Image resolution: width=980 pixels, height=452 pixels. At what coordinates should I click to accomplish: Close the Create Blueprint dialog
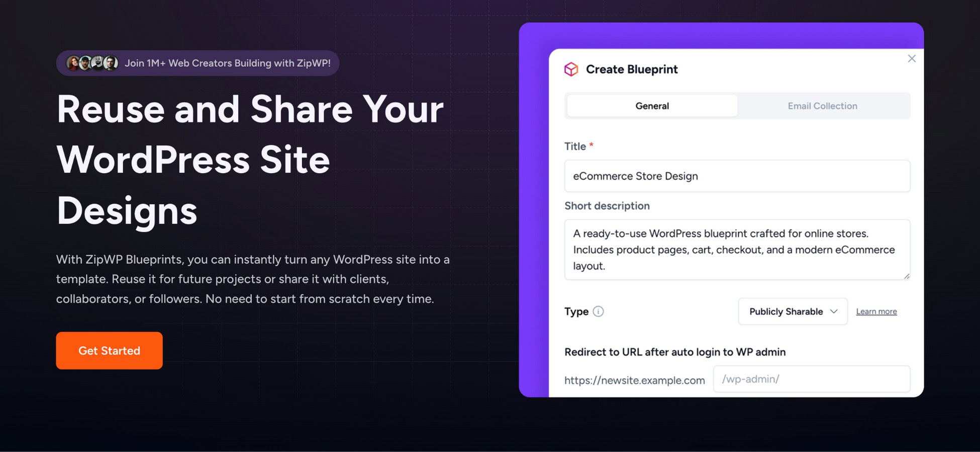(912, 58)
